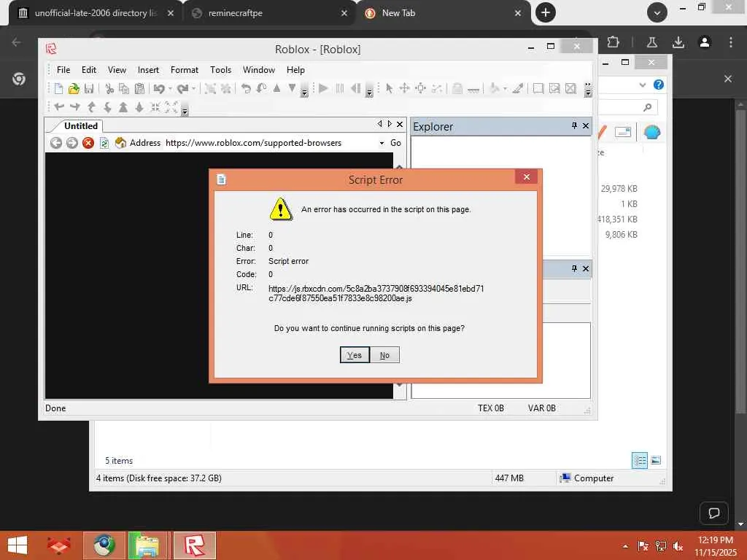Click the Pause bars icon
Screen dimensions: 747x560
[339, 88]
